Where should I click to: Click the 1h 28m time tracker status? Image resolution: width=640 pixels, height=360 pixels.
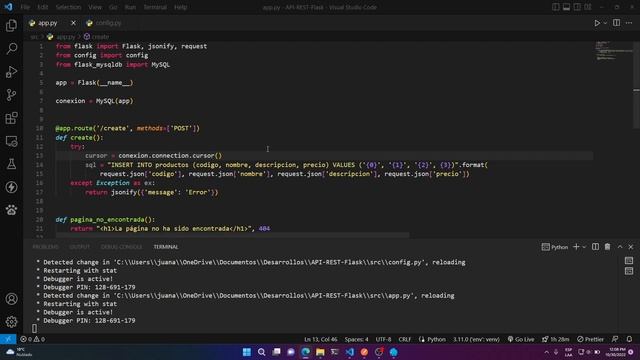[x=555, y=339]
